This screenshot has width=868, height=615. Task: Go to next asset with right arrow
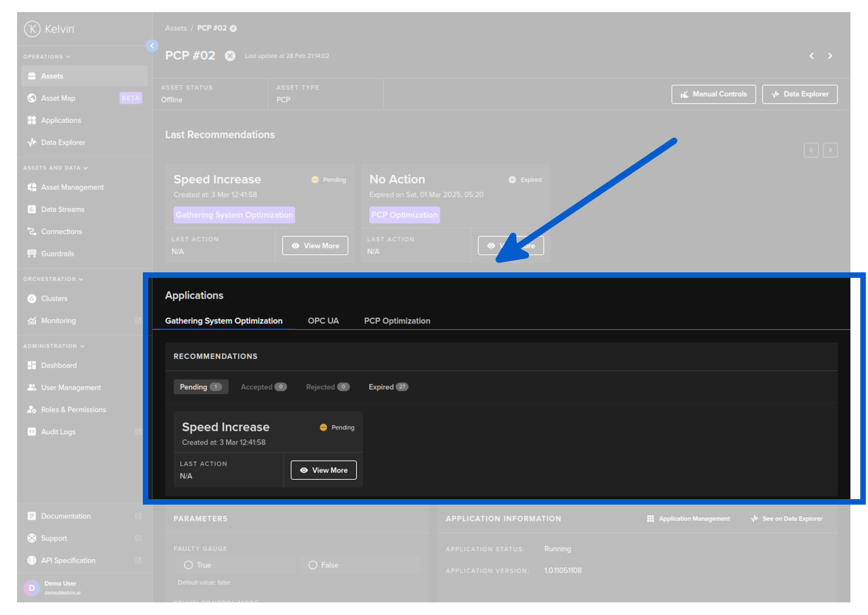(x=830, y=56)
